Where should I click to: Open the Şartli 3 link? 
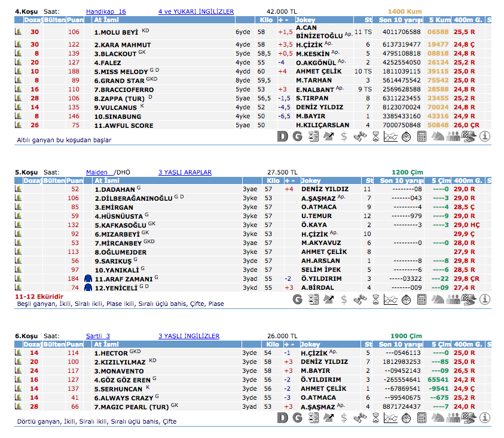(98, 336)
